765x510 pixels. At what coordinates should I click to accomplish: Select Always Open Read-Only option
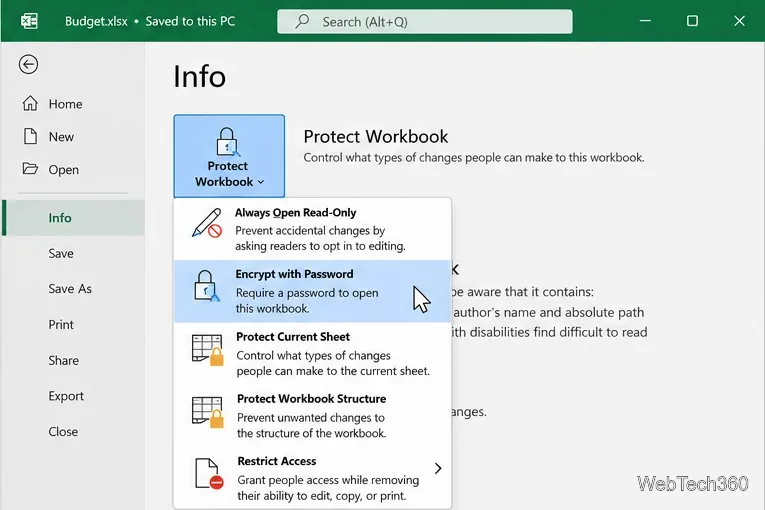pyautogui.click(x=312, y=229)
